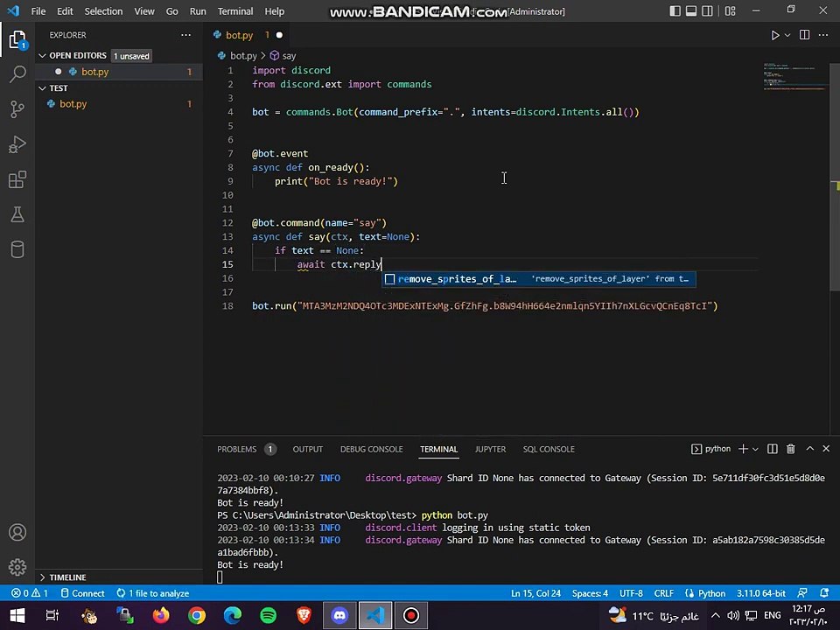Open the View menu
The height and width of the screenshot is (630, 840).
144,11
